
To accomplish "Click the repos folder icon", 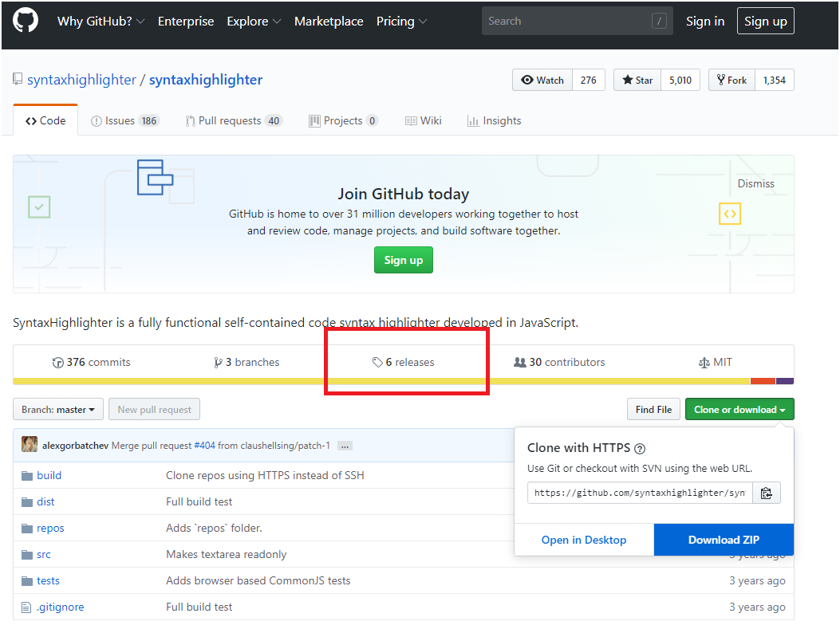I will [x=27, y=528].
